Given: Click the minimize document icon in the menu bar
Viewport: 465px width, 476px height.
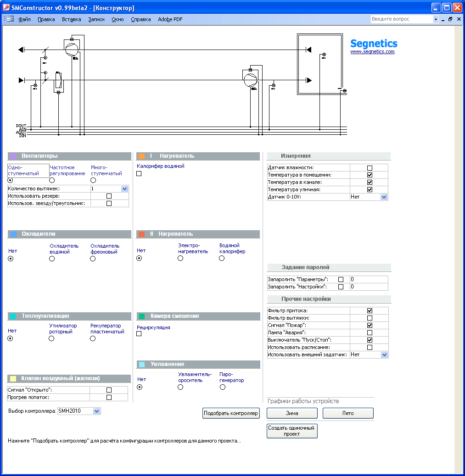Looking at the screenshot, I should tap(443, 19).
